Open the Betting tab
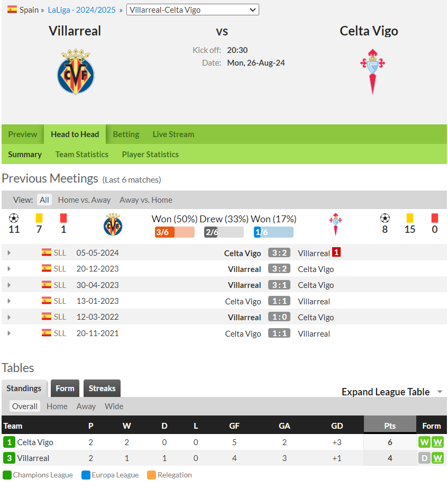Screen dimensions: 448x488 (x=126, y=134)
